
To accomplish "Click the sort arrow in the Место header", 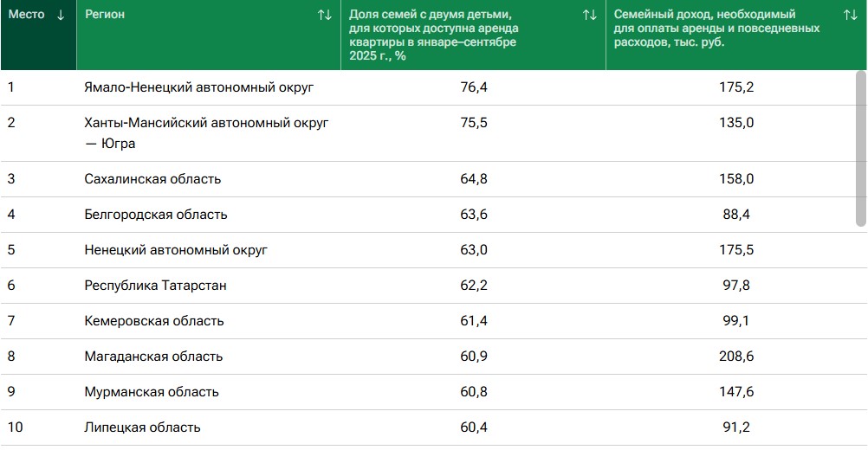I will 60,15.
